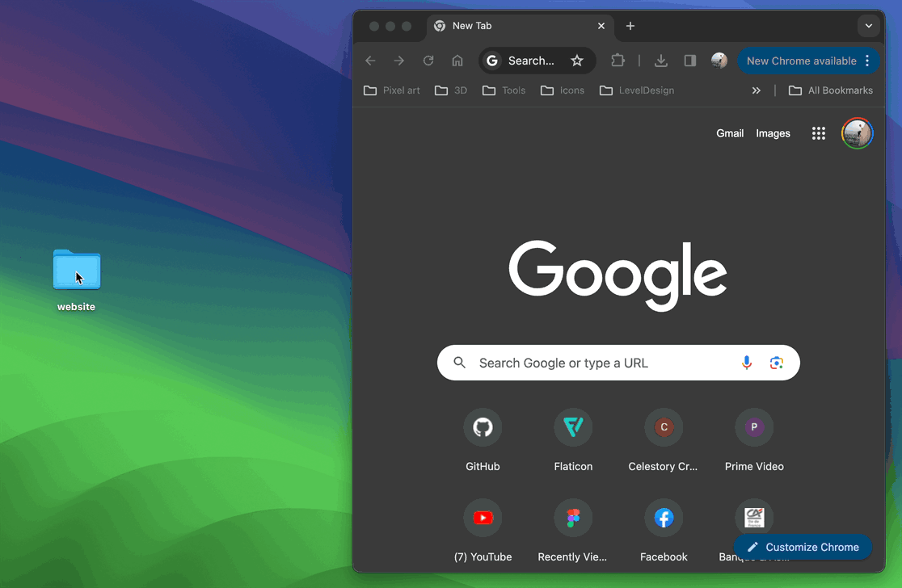
Task: Open the Images link
Action: pos(773,133)
